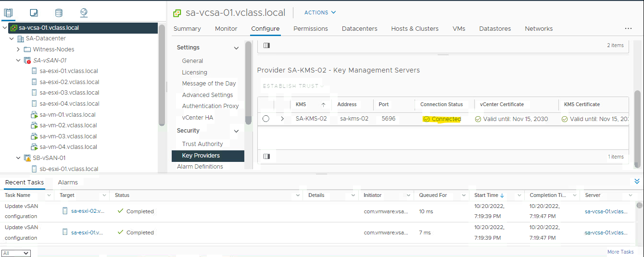Image resolution: width=644 pixels, height=257 pixels.
Task: Click host icon of sb-esxi-01.vclass.local
Action: [x=34, y=169]
